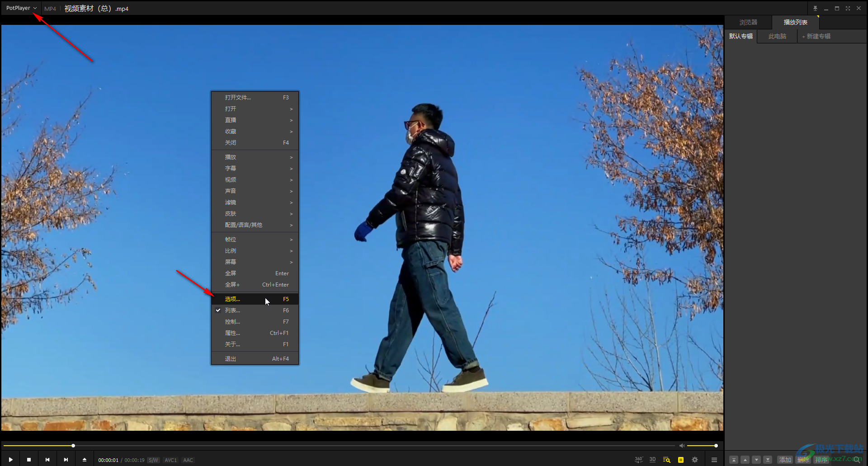The height and width of the screenshot is (466, 868).
Task: Click the S/W decoder indicator
Action: [153, 460]
